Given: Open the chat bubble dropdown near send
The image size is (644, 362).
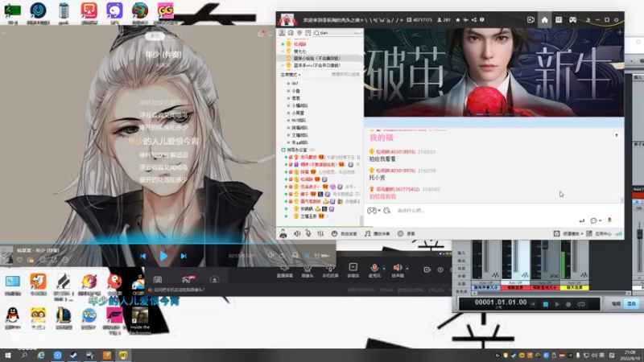Looking at the screenshot, I should [596, 220].
